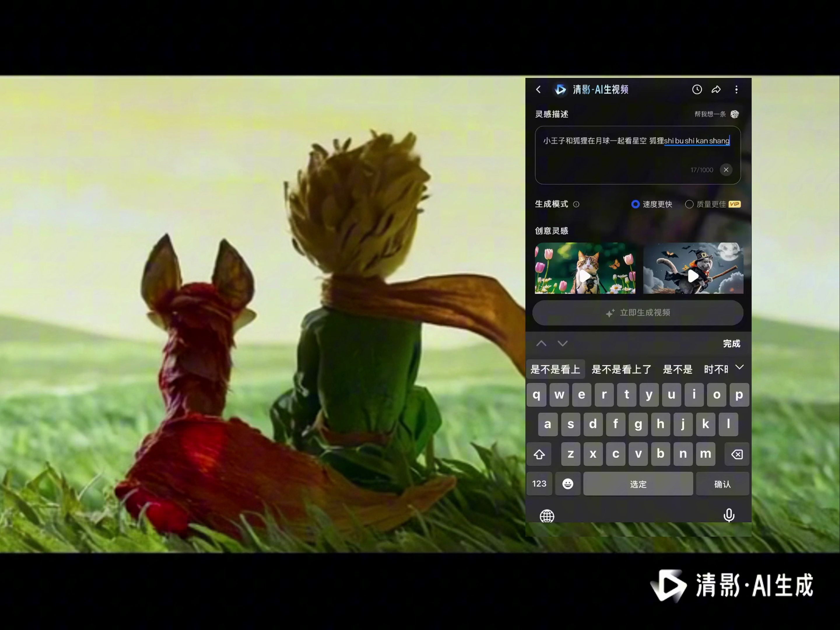Tap the microphone dictation icon
The height and width of the screenshot is (630, 840).
(x=729, y=515)
